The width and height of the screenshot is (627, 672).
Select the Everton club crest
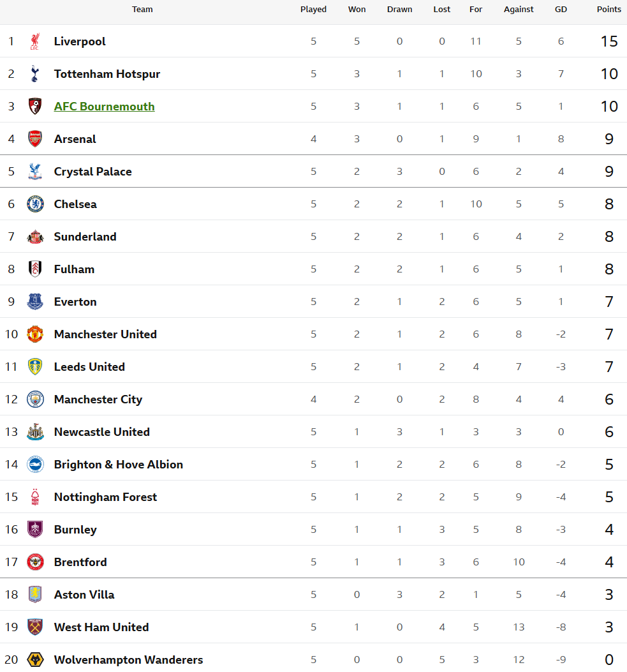click(x=35, y=302)
